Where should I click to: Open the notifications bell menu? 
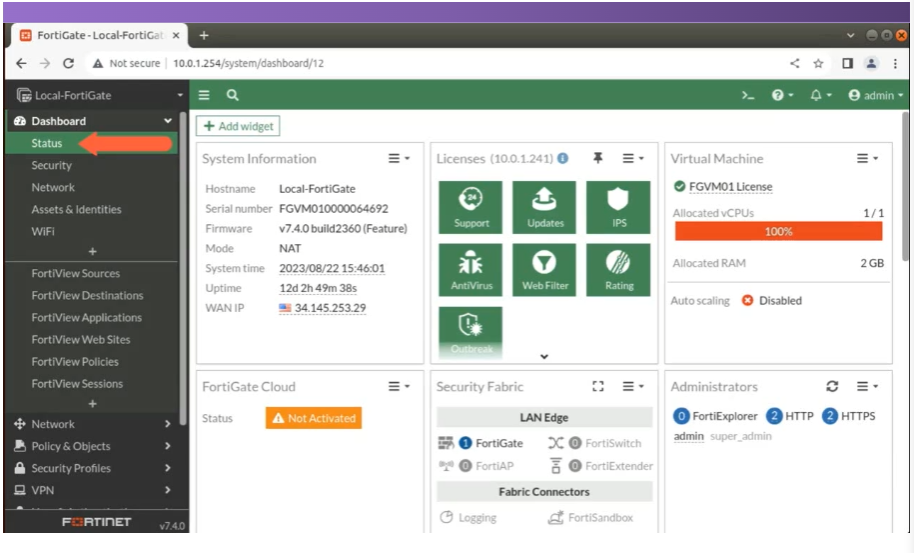(x=820, y=95)
